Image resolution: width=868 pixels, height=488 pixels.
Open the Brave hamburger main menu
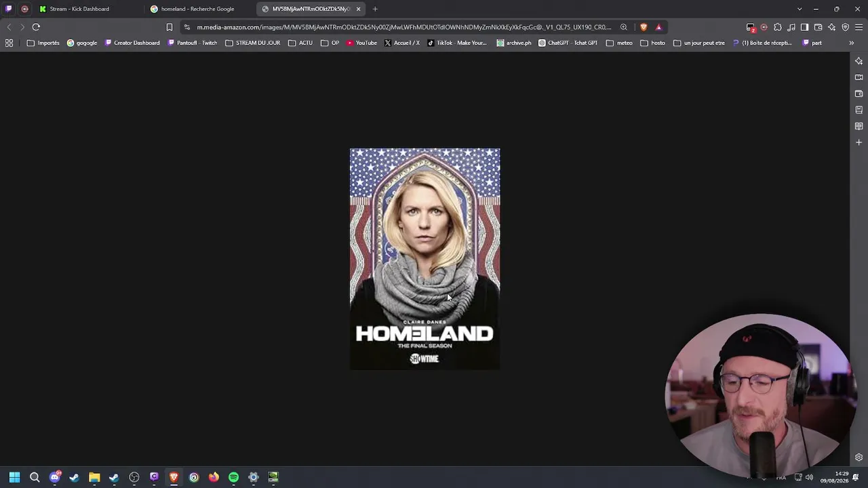pyautogui.click(x=859, y=27)
